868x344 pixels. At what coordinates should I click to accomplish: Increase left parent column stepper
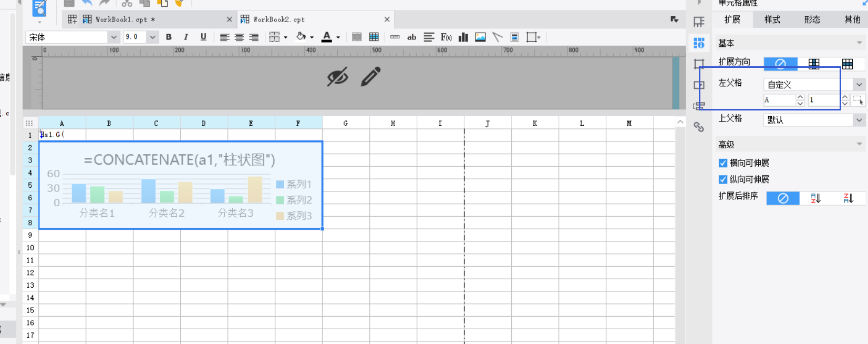tap(800, 97)
